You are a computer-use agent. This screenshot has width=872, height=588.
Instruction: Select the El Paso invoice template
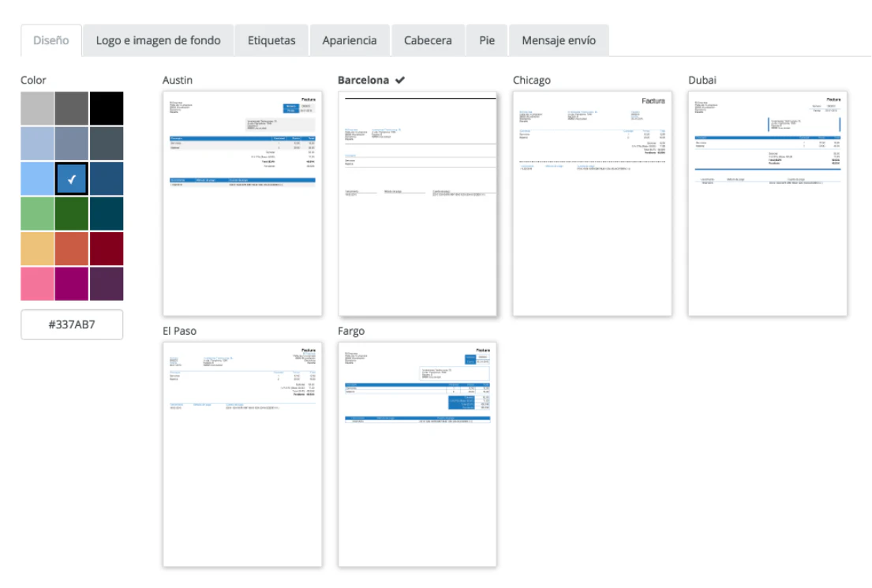(x=242, y=454)
